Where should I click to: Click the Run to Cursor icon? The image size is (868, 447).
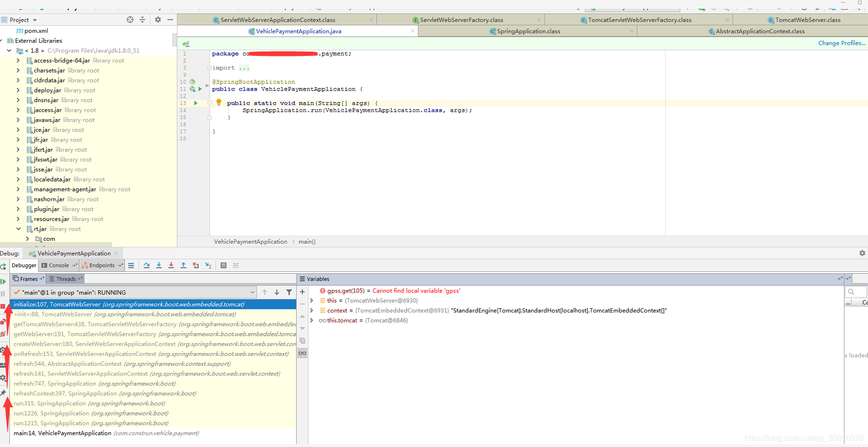[208, 266]
